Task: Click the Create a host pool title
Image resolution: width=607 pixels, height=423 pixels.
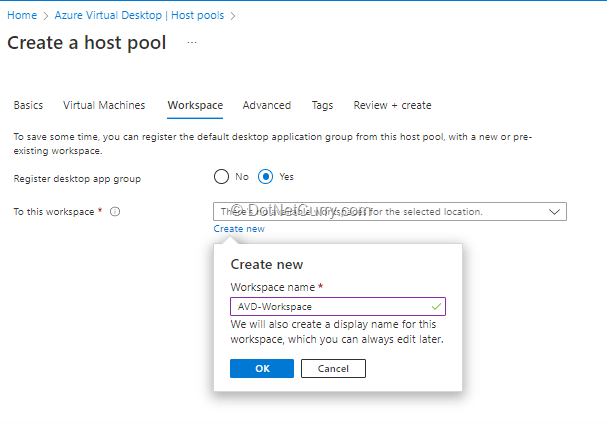Action: pyautogui.click(x=87, y=43)
